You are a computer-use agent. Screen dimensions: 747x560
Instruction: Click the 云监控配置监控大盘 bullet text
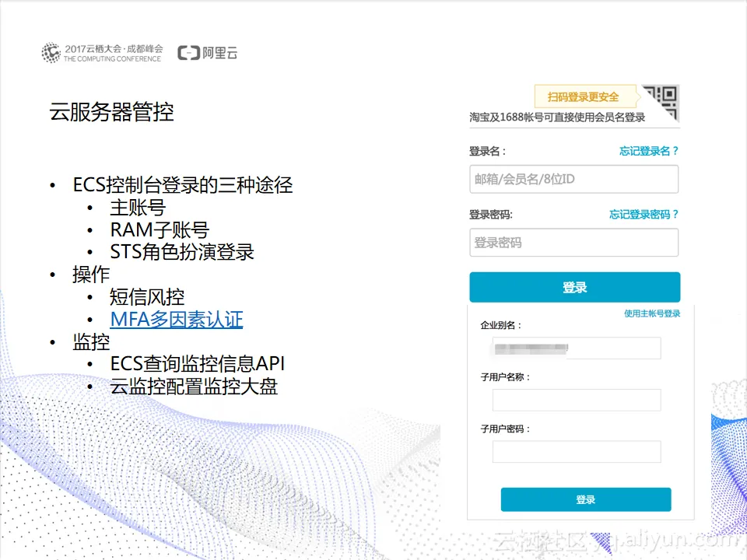pos(194,387)
